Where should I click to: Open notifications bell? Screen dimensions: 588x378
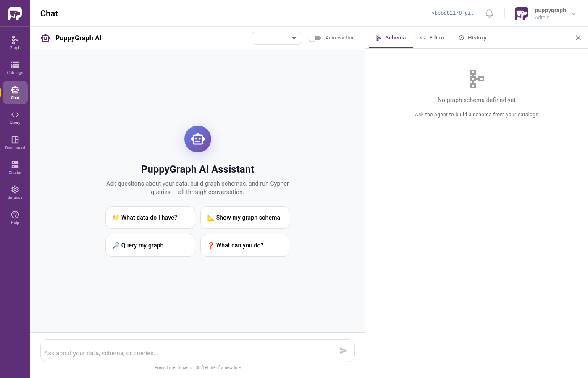(x=489, y=13)
